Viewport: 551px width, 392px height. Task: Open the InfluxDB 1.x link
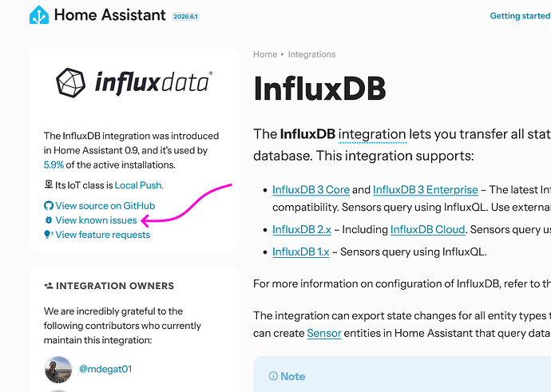301,251
